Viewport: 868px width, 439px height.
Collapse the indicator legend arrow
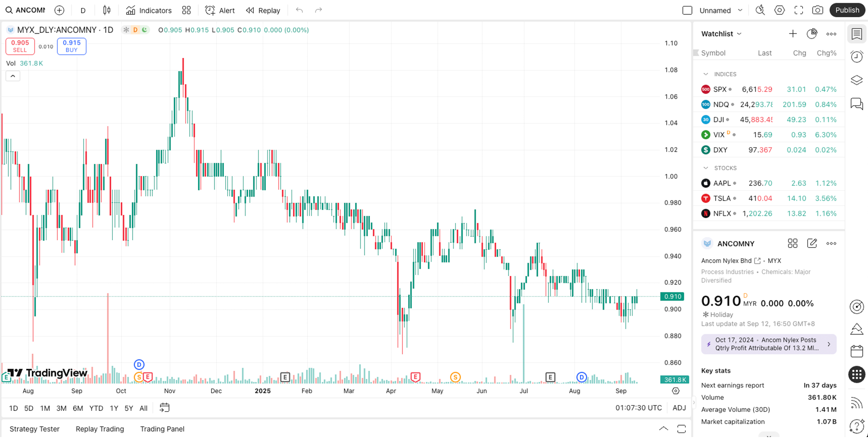click(13, 76)
